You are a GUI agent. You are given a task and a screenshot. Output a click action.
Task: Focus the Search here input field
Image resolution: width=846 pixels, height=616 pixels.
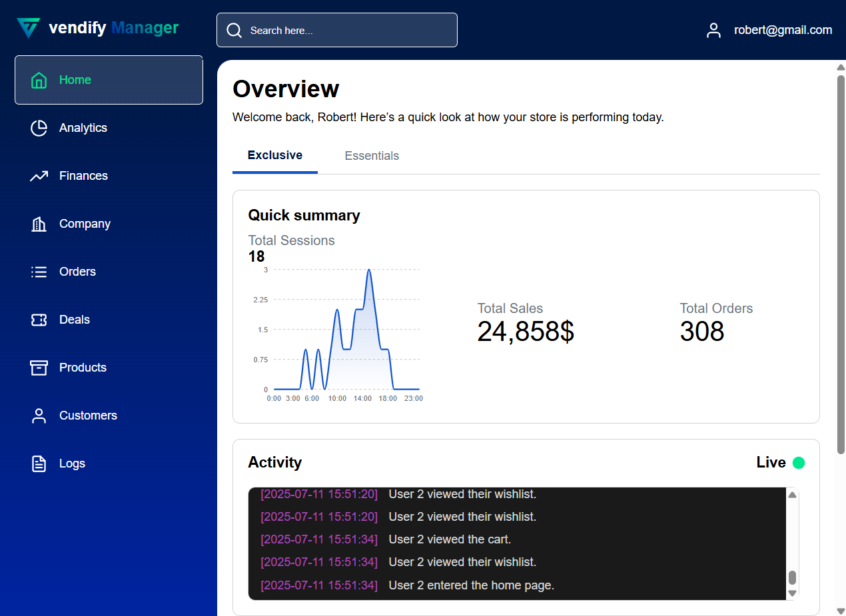(337, 30)
